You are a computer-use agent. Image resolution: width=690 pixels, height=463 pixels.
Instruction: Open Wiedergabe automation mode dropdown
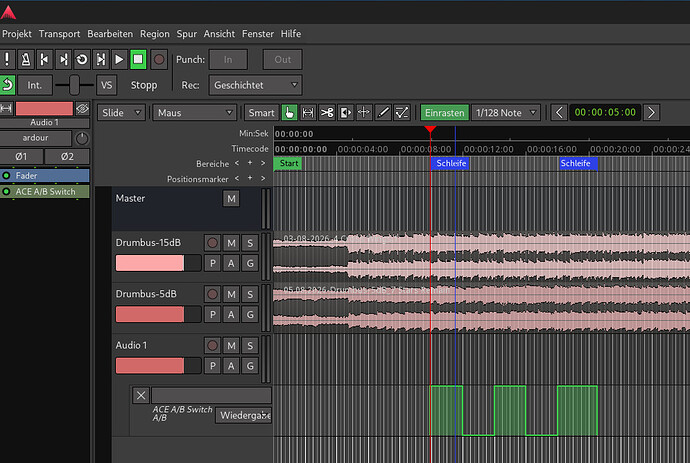click(243, 415)
